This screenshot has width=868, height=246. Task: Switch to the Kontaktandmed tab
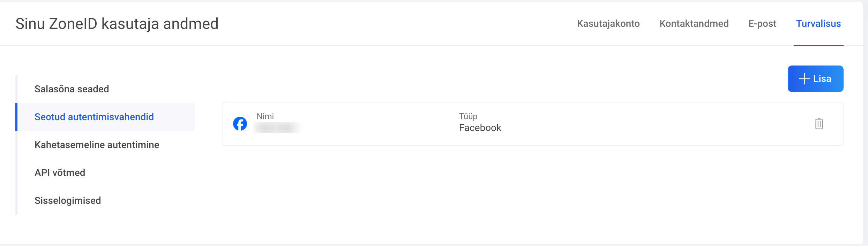point(694,24)
